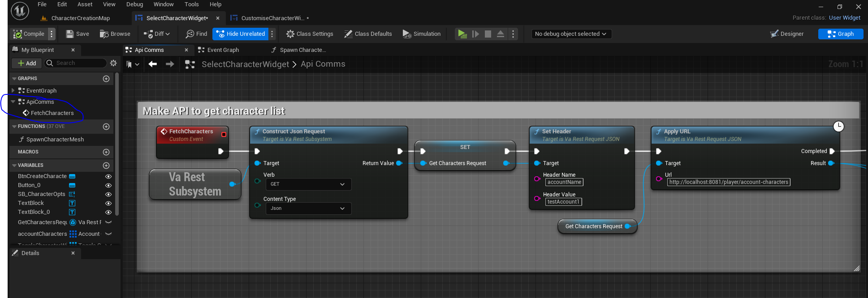Close the Api Comms graph tab
The width and height of the screenshot is (868, 298).
[x=186, y=50]
